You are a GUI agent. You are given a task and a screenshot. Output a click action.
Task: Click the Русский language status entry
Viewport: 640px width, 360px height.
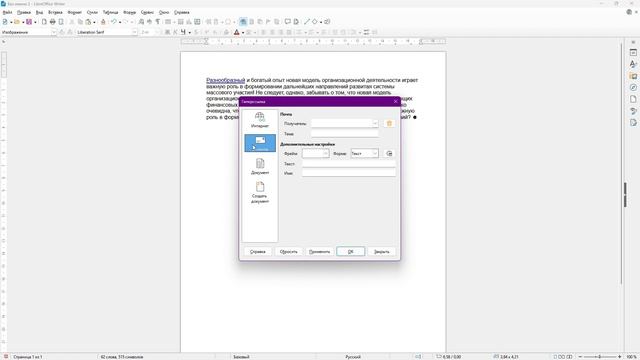353,357
